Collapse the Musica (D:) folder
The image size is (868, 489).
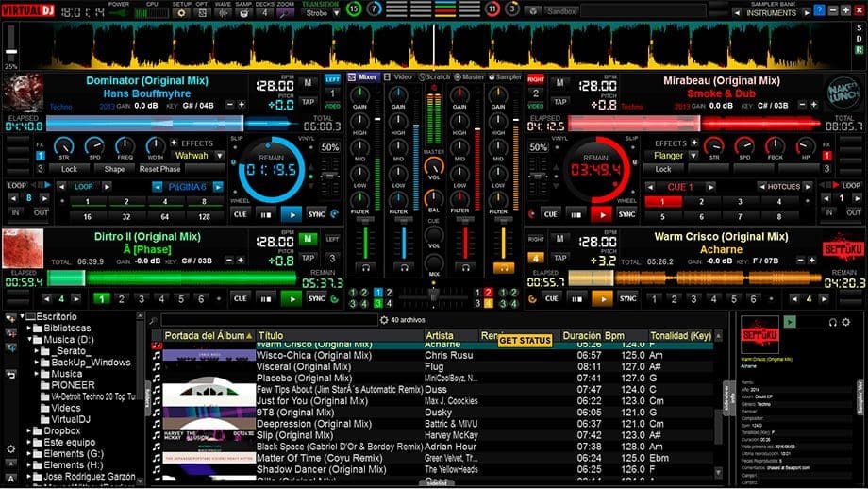(x=29, y=340)
